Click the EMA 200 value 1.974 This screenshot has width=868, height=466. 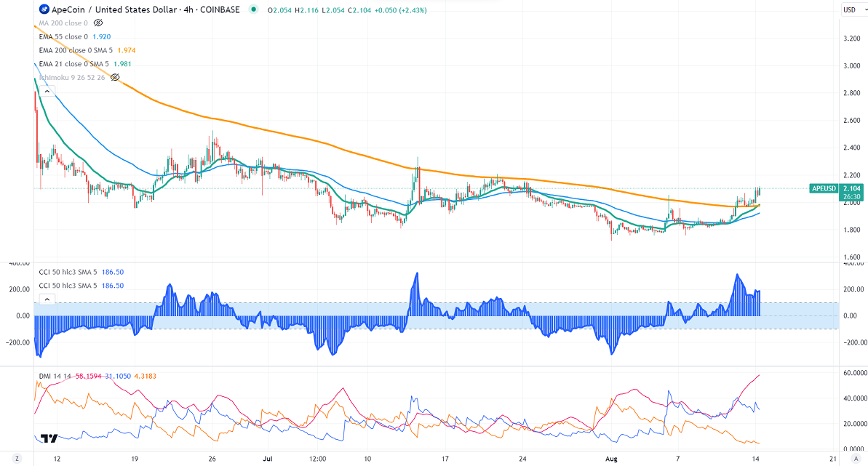point(126,50)
